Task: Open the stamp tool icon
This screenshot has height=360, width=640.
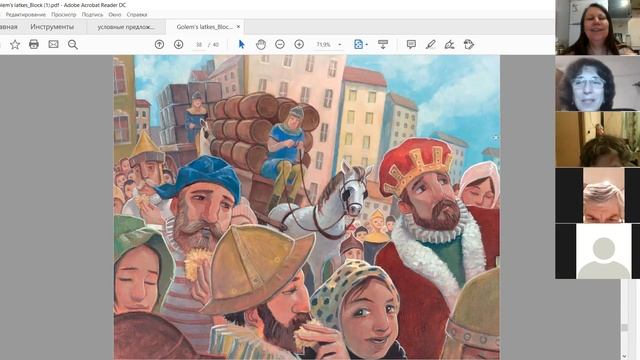Action: point(469,44)
